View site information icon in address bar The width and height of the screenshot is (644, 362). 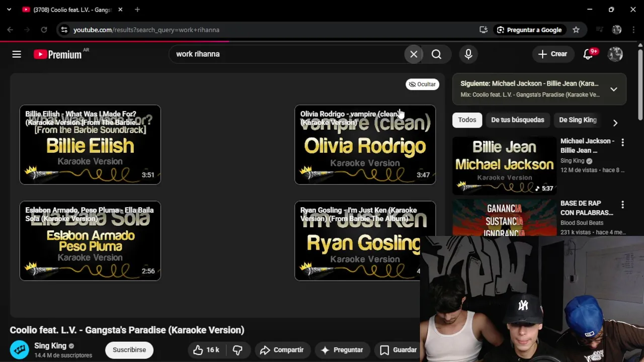coord(64,30)
